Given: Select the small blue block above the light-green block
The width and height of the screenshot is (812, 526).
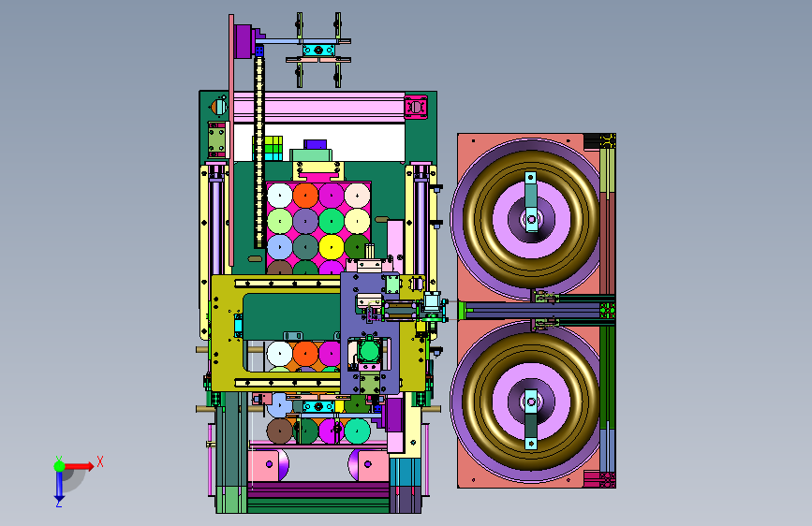Looking at the screenshot, I should coord(315,144).
